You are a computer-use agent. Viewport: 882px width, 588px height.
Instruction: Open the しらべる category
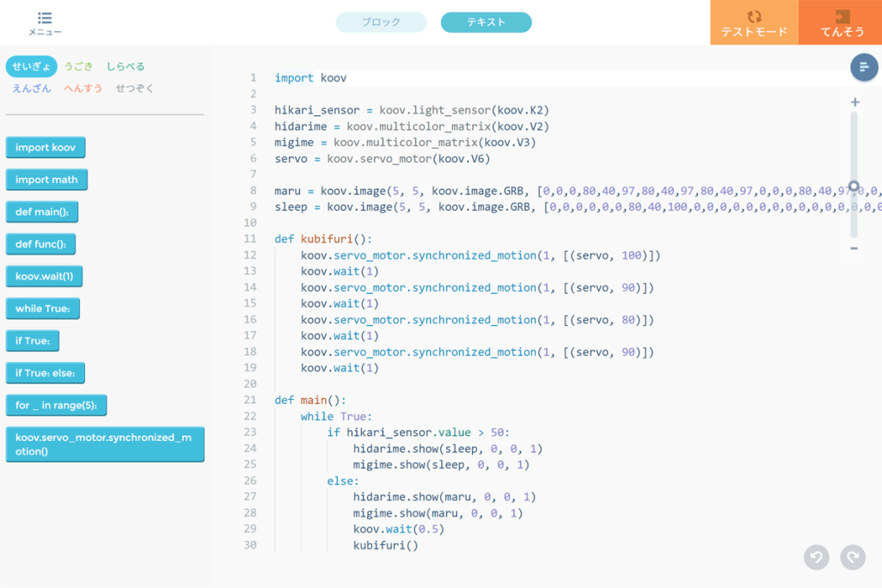[126, 66]
